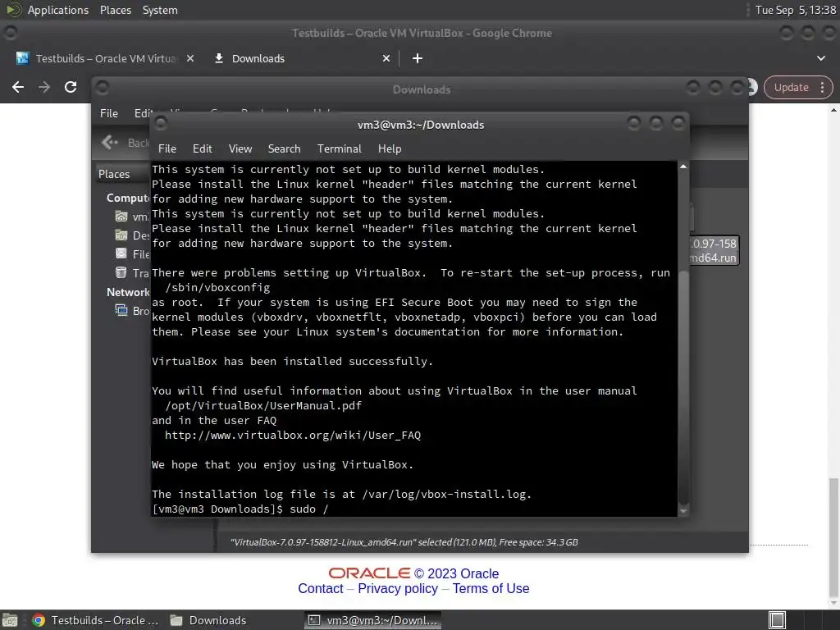Switch to Testbuilds Chrome taskbar entry
840x630 pixels.
click(x=95, y=620)
